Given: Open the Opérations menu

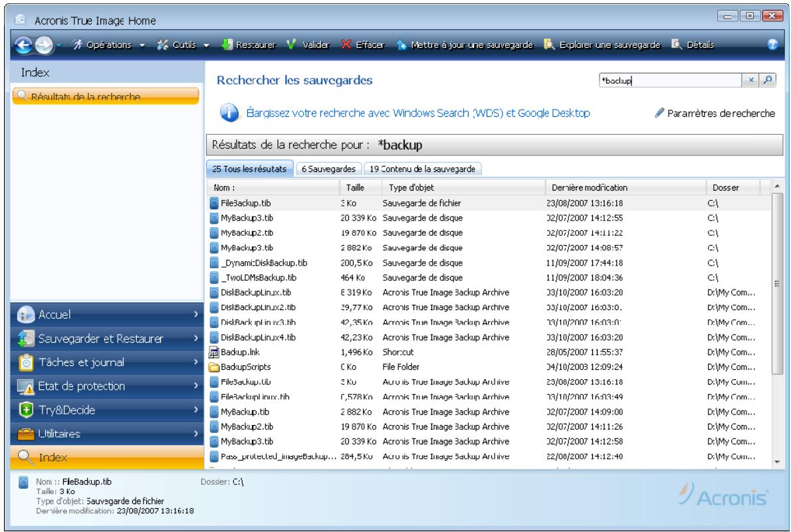Looking at the screenshot, I should click(x=108, y=45).
